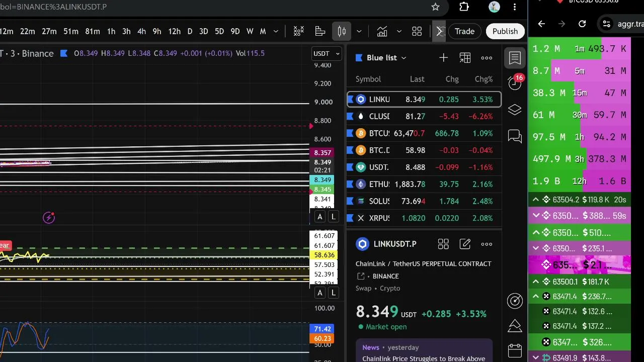Switch to the 4h timeframe

[141, 31]
